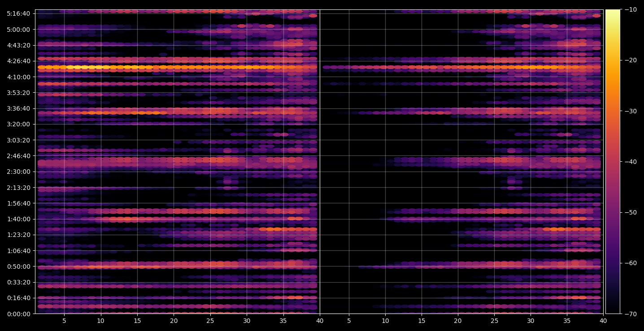
Task: Select the 3:53:20 tick label
Action: tap(18, 93)
